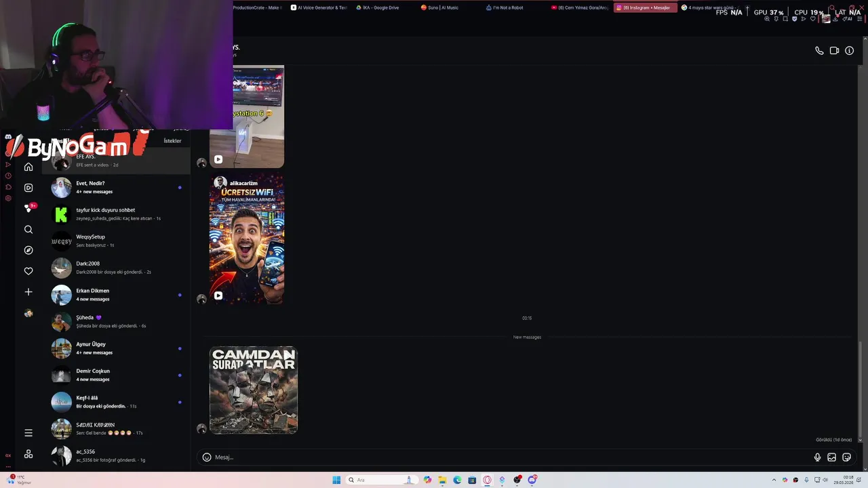
Task: Open the Instagram Search magnifier icon
Action: coord(28,230)
